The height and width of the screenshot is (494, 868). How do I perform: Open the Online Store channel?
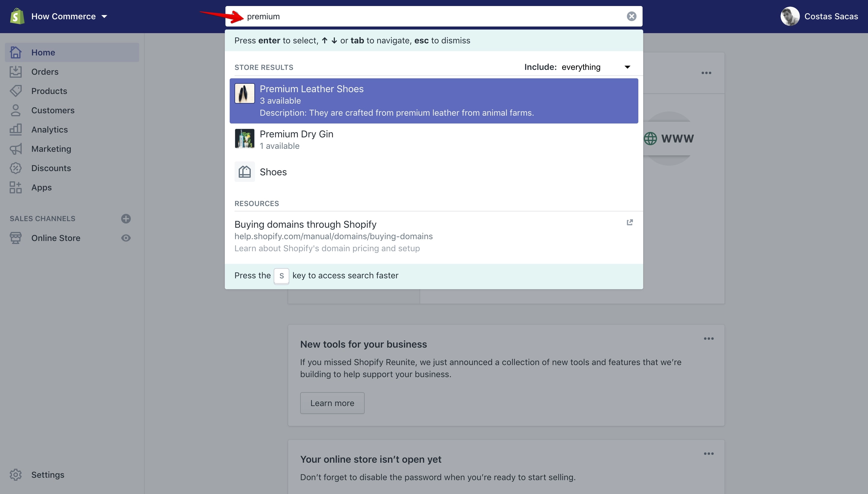[56, 238]
